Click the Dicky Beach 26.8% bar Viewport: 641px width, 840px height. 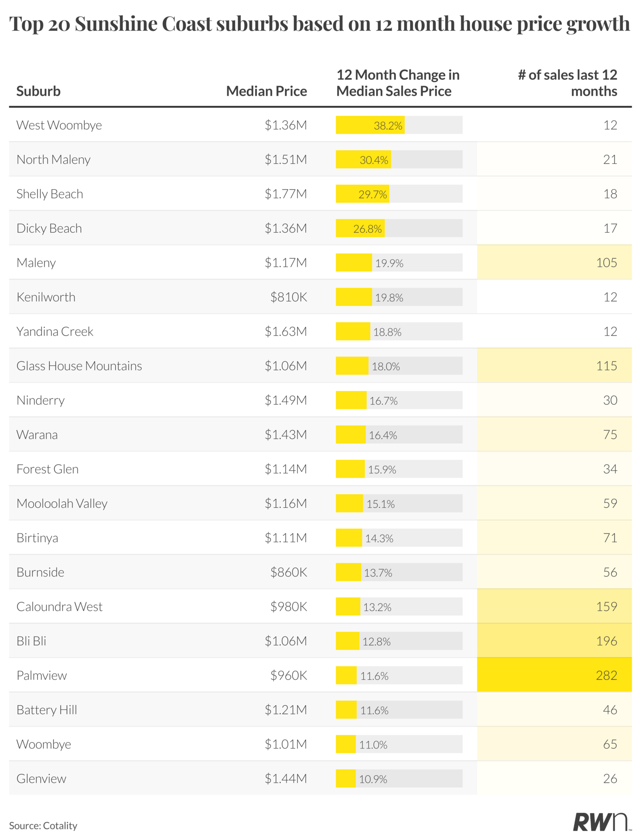tap(360, 228)
